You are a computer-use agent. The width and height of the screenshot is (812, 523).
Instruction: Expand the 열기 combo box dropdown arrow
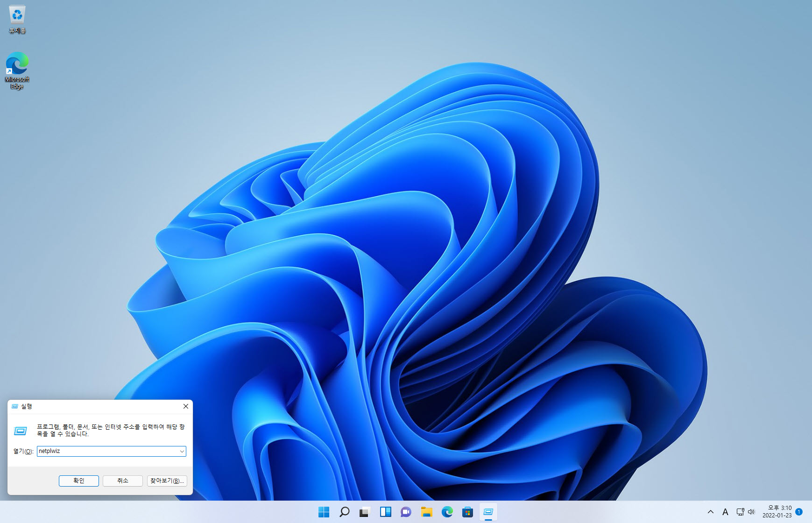(182, 451)
